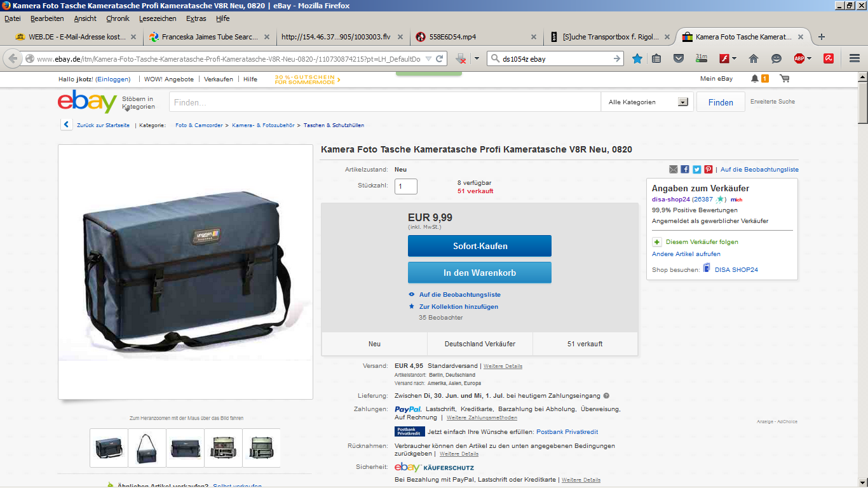Image resolution: width=868 pixels, height=488 pixels.
Task: Click the red Flash toolbar icon
Action: click(x=724, y=58)
